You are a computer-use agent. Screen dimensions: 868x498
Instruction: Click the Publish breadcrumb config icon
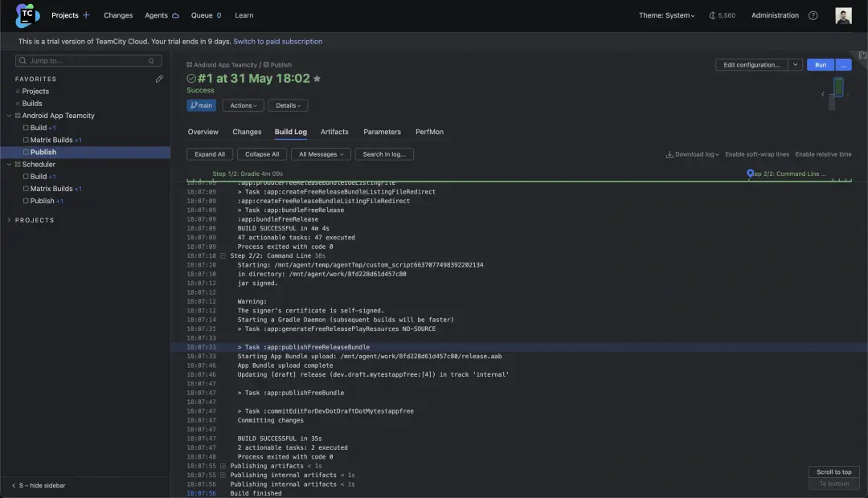(x=266, y=65)
